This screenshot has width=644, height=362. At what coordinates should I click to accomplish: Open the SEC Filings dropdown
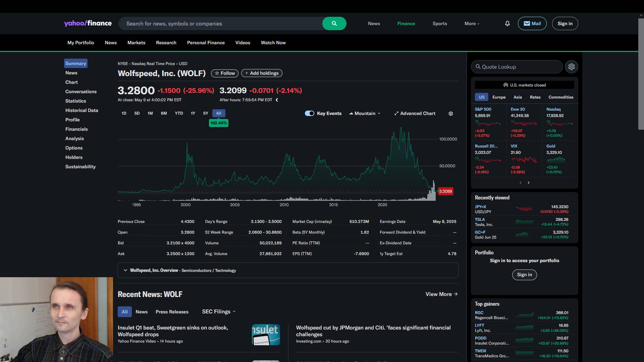point(219,312)
